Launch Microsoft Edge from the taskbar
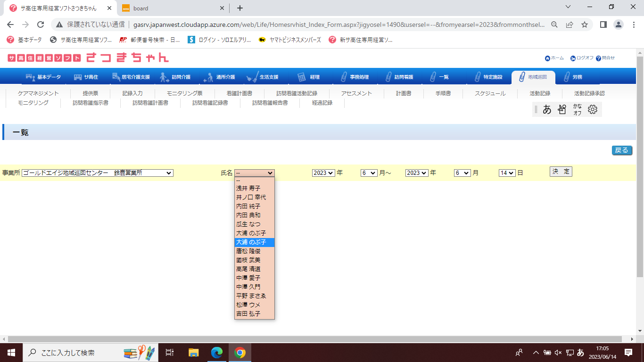Image resolution: width=644 pixels, height=362 pixels. pos(217,352)
